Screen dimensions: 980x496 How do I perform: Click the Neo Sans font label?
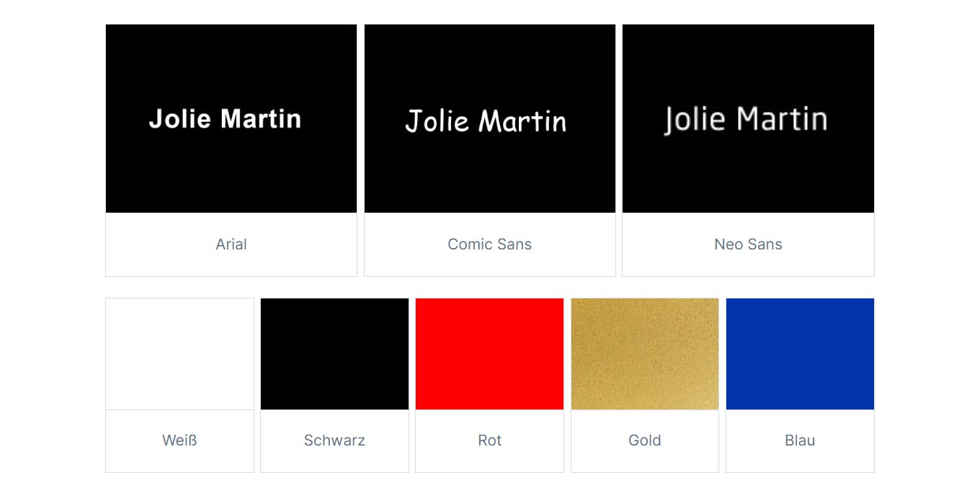pos(748,244)
